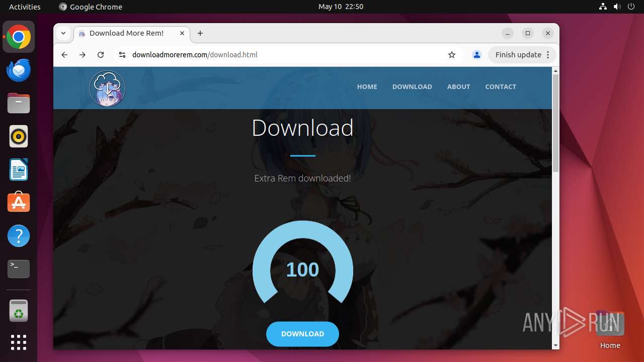Image resolution: width=644 pixels, height=362 pixels.
Task: Launch the Terminal from the dock
Action: point(19,269)
